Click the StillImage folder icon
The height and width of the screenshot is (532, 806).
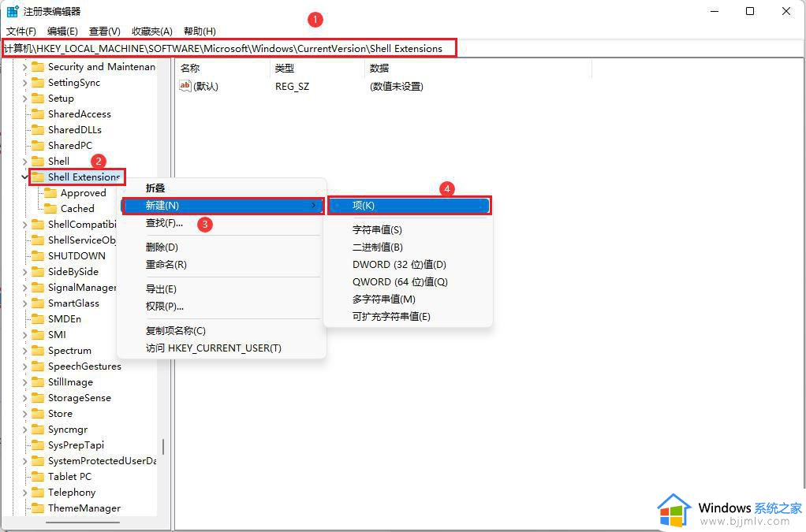(x=38, y=382)
